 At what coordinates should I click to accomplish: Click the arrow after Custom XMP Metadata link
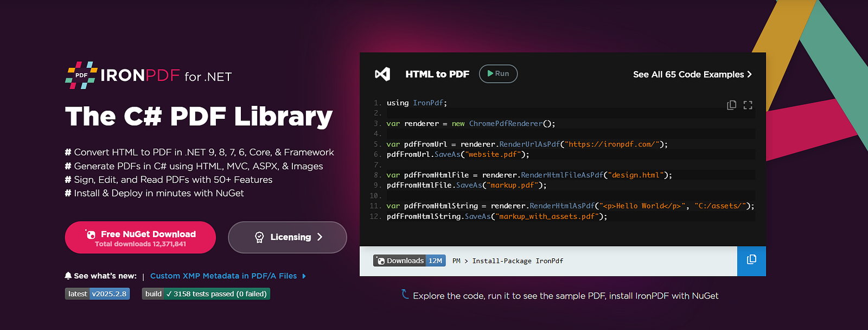click(x=304, y=276)
